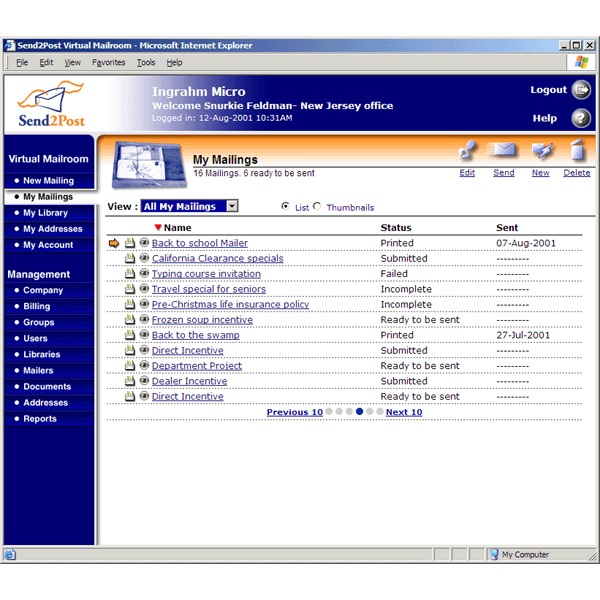
Task: Click the Windows flag logo in the menu bar
Action: pyautogui.click(x=581, y=62)
